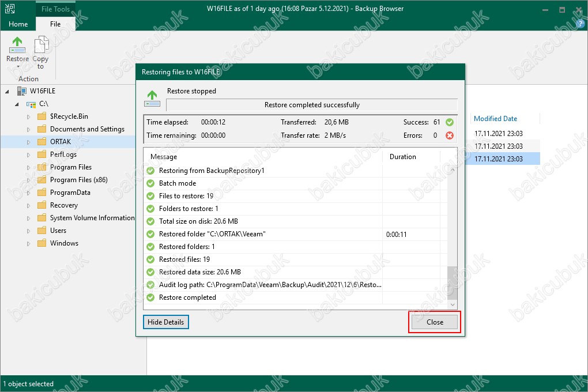
Task: Expand the ORTAK folder node
Action: click(x=28, y=142)
